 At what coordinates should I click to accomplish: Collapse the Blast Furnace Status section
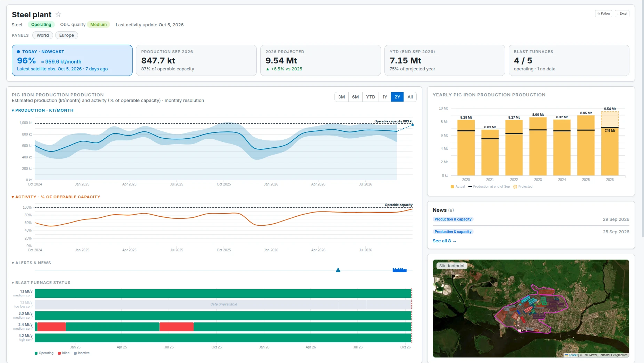pyautogui.click(x=41, y=283)
